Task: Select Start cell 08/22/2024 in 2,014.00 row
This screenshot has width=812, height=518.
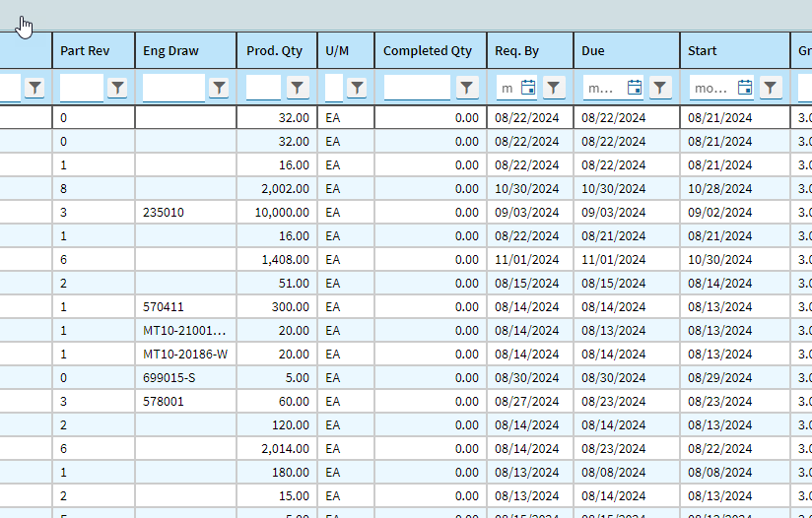Action: 735,449
